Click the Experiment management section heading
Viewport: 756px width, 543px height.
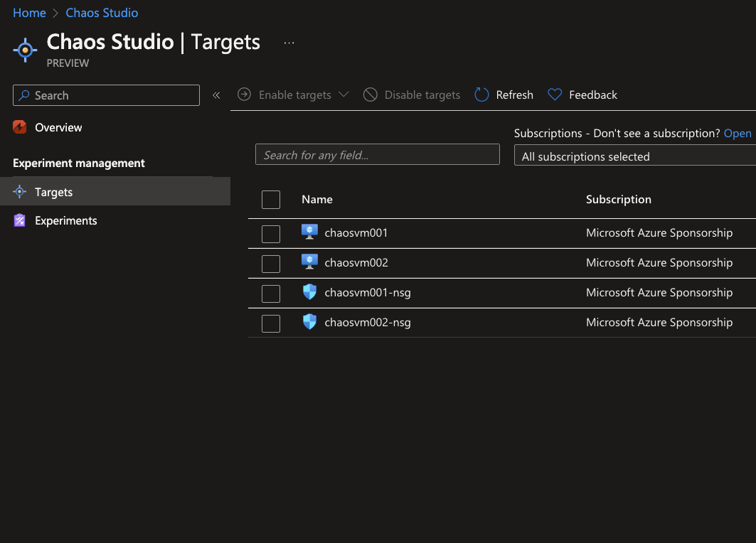click(x=79, y=163)
